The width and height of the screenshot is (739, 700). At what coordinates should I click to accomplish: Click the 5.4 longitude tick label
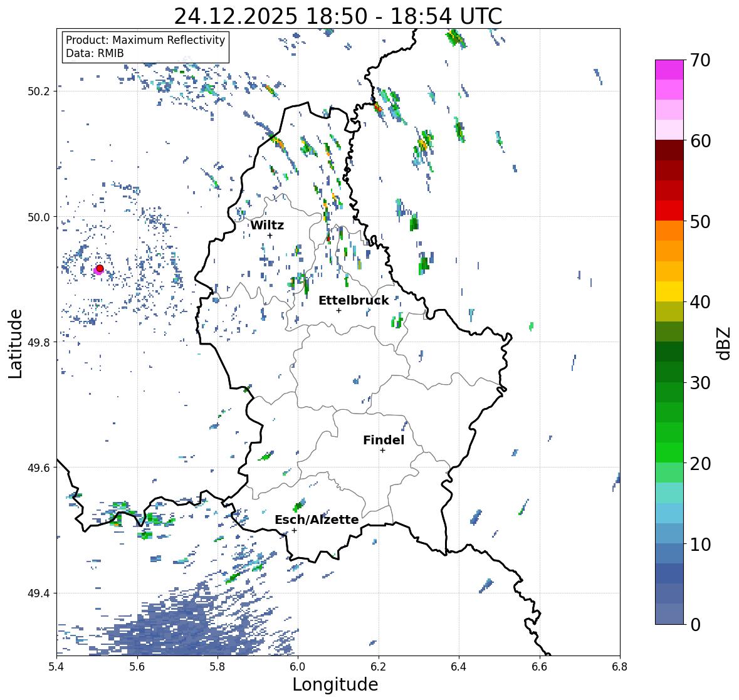pos(56,667)
